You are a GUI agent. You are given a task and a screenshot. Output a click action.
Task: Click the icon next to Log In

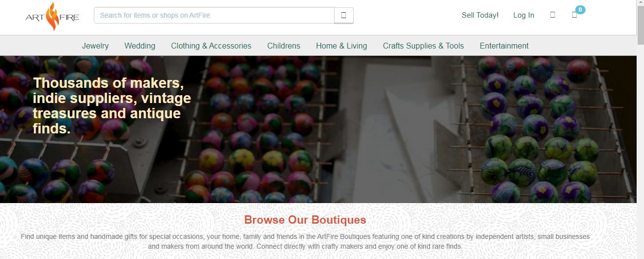(553, 15)
